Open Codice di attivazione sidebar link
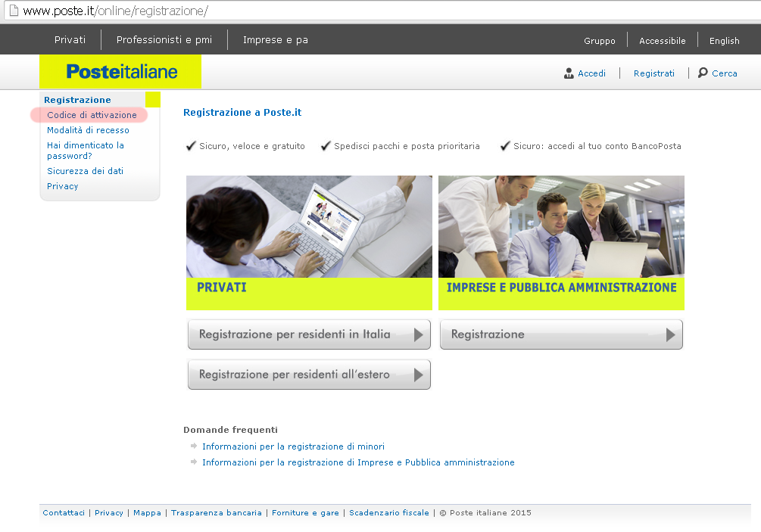The height and width of the screenshot is (532, 761). [92, 115]
